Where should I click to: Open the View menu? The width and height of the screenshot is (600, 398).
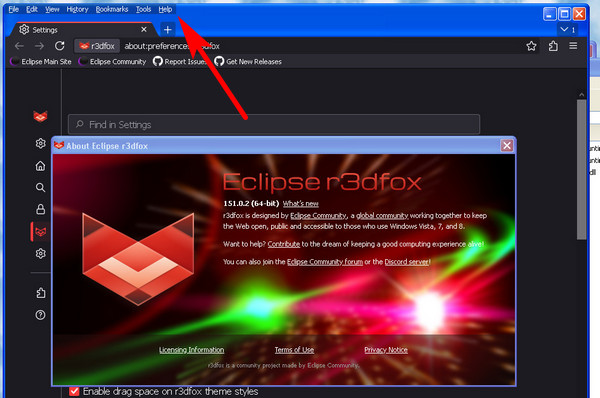click(52, 9)
